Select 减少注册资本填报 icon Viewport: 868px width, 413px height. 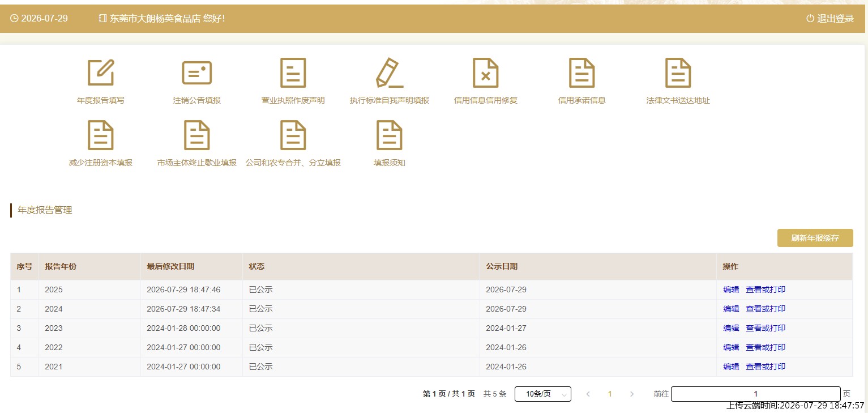pos(101,135)
